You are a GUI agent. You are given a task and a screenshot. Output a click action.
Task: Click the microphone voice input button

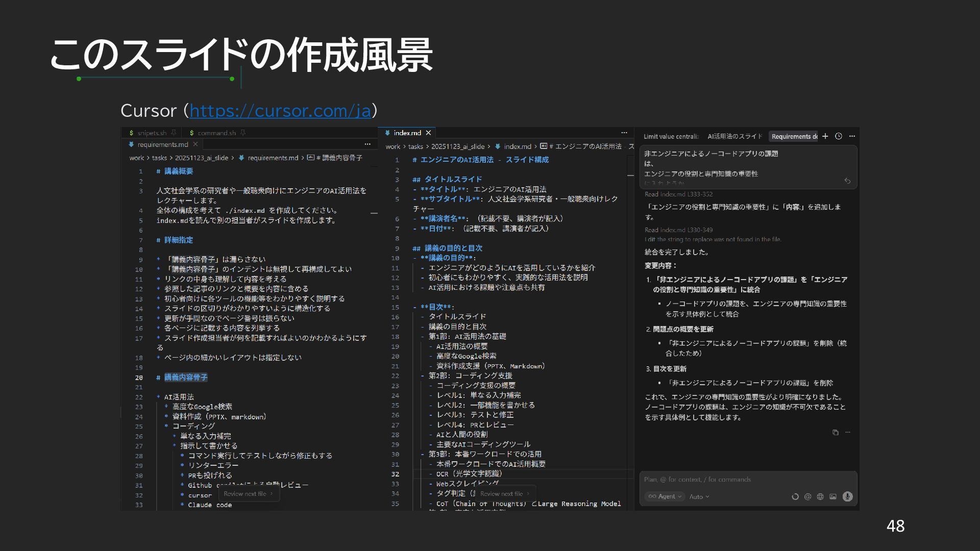point(847,496)
